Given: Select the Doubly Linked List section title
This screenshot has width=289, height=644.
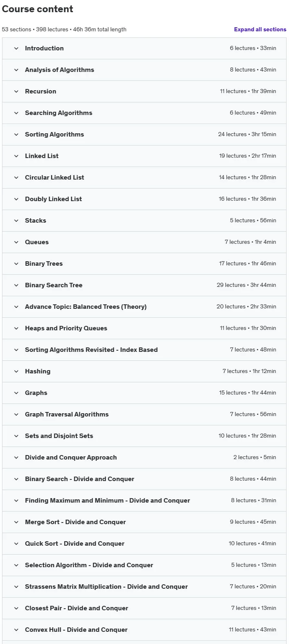Looking at the screenshot, I should 53,199.
